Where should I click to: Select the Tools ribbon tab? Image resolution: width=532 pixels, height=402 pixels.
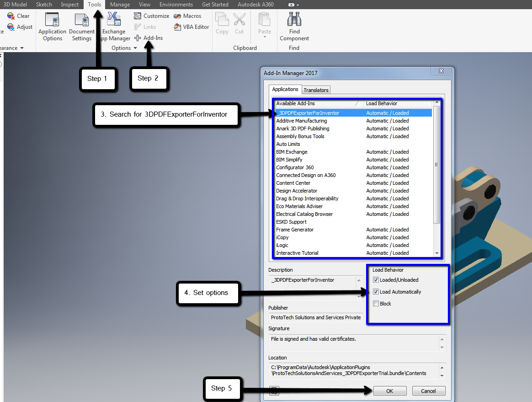coord(94,5)
